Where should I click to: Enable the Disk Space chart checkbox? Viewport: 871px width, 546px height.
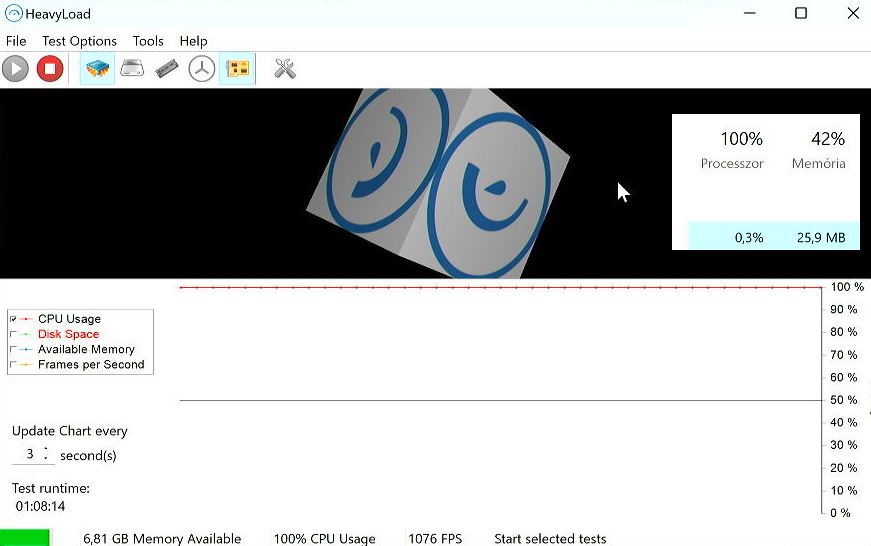point(13,334)
